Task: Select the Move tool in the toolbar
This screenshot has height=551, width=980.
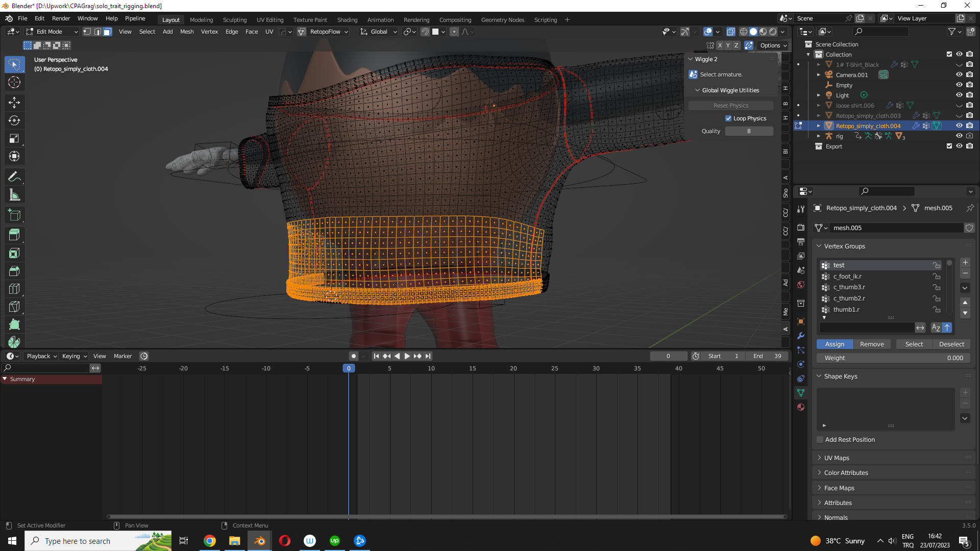Action: click(x=14, y=103)
